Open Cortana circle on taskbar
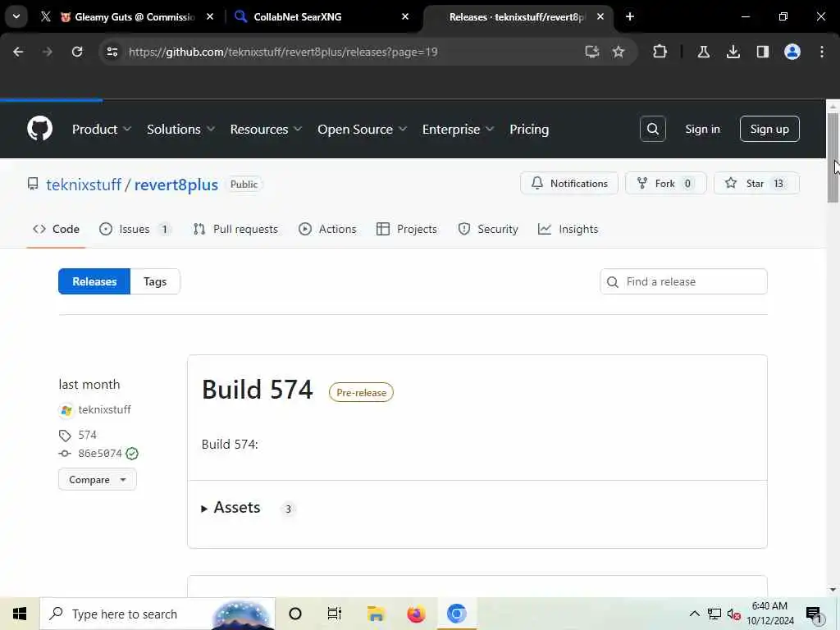Image resolution: width=840 pixels, height=630 pixels. [x=295, y=614]
